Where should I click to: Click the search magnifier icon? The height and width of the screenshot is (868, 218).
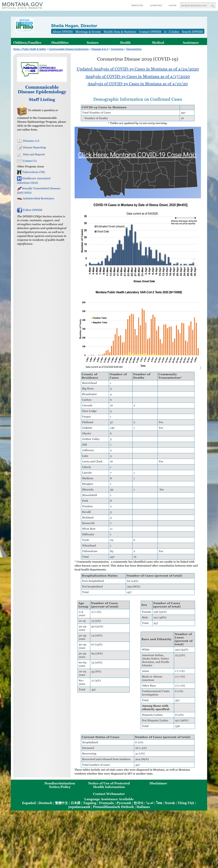coord(212,5)
